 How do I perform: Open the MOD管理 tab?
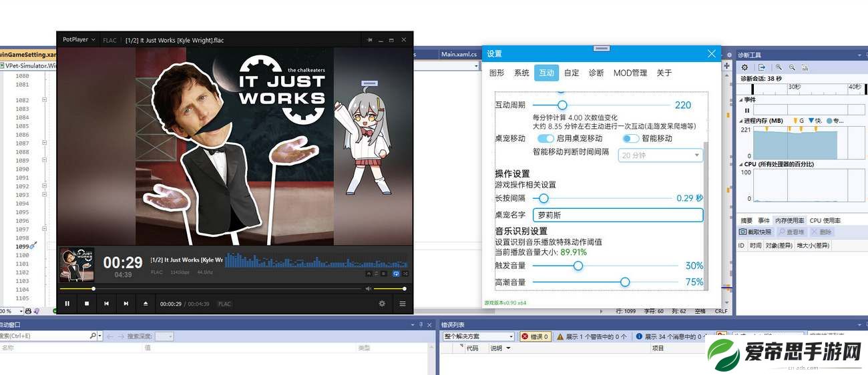[x=630, y=73]
